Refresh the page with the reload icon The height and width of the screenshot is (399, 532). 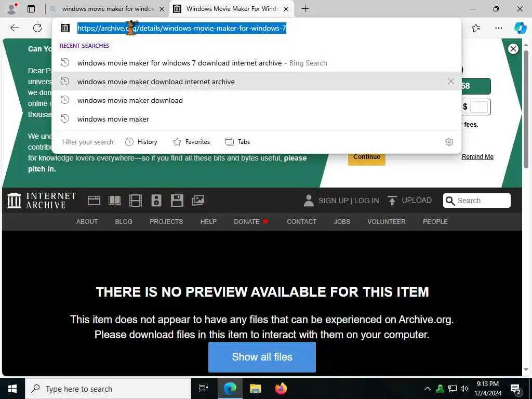point(37,28)
